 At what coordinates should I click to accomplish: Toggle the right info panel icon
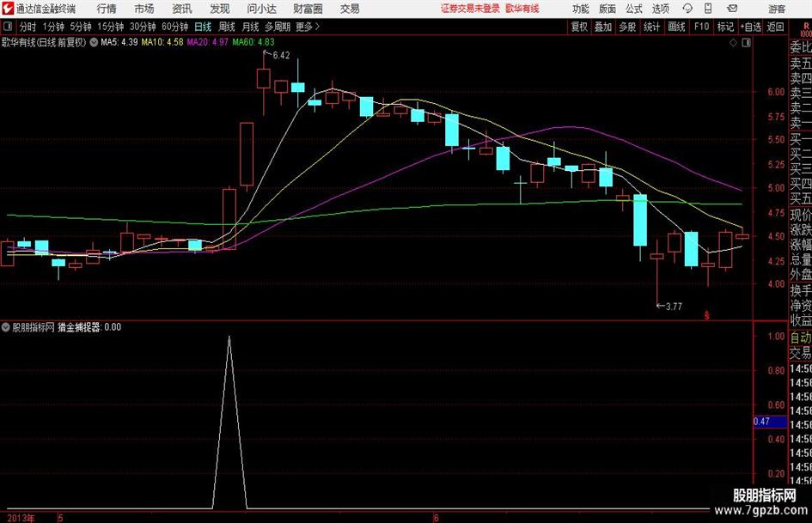pos(746,43)
